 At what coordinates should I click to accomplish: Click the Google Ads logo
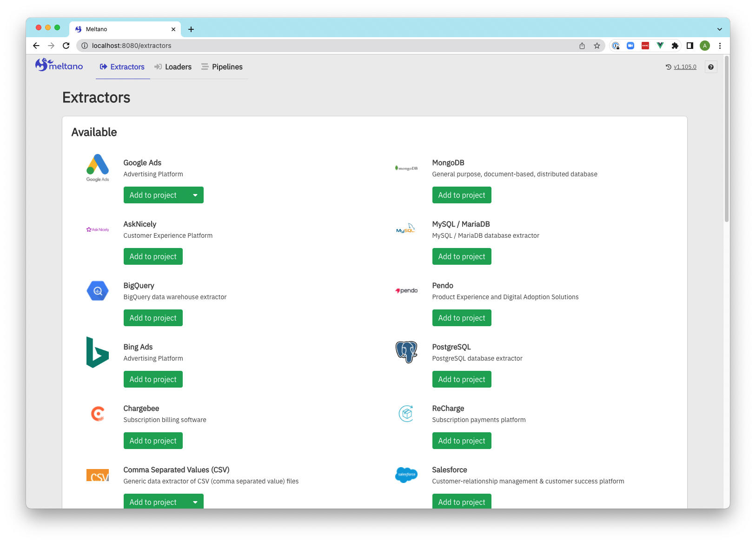[x=98, y=168]
